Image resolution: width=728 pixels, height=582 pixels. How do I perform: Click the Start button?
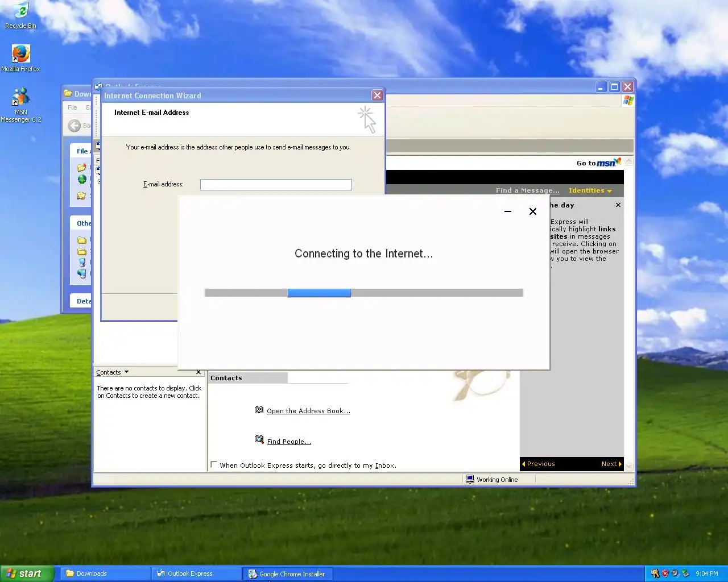27,573
